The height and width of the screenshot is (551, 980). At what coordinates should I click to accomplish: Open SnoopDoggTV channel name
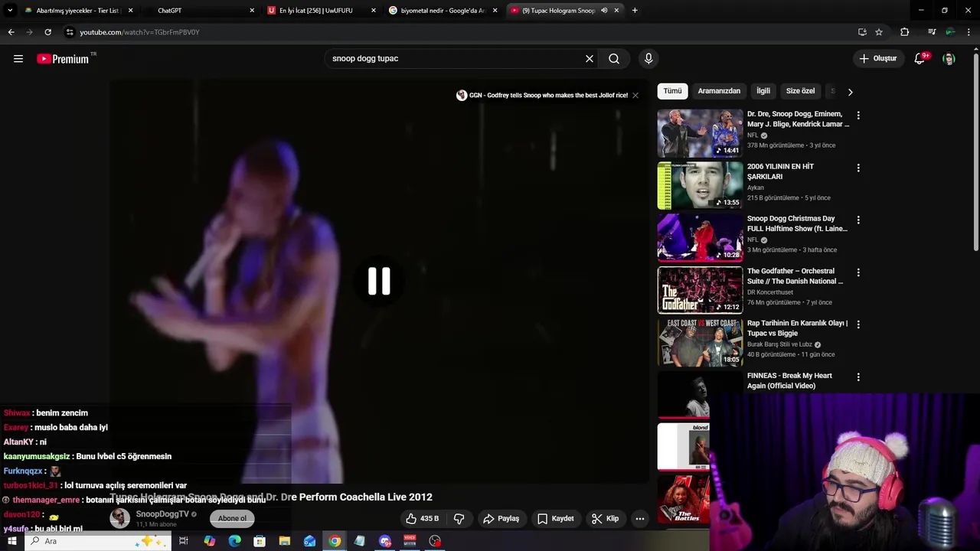click(x=162, y=514)
